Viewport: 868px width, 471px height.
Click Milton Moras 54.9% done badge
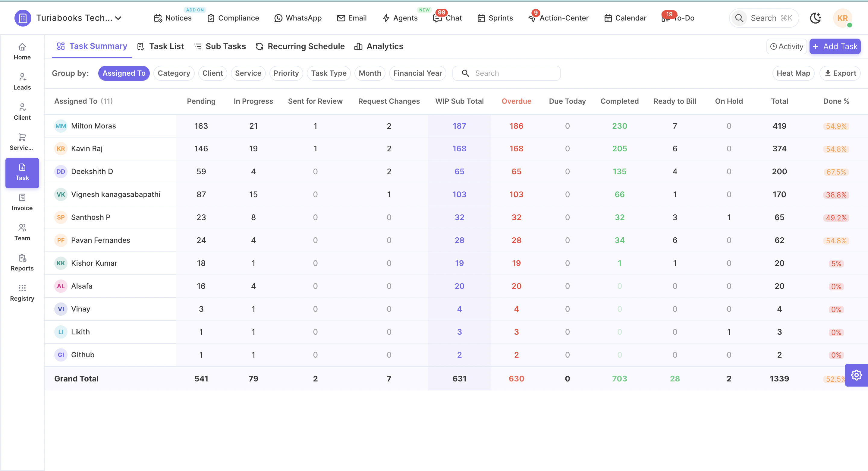(836, 126)
